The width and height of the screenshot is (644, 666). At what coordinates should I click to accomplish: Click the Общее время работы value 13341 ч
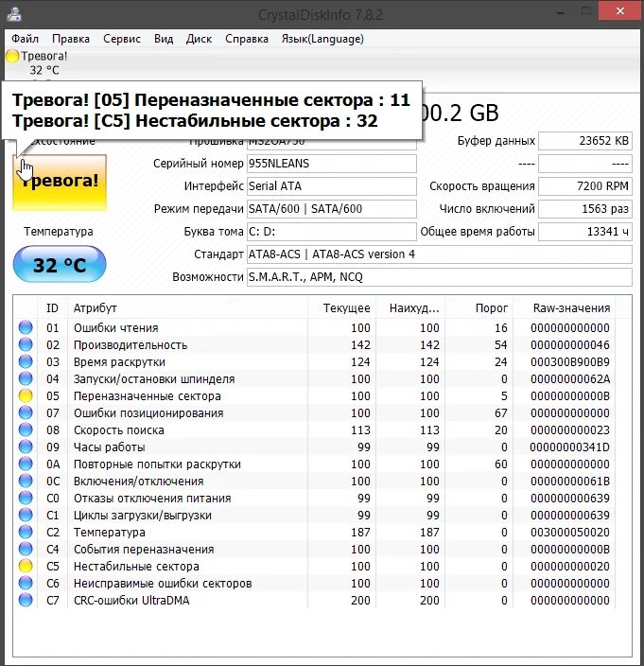point(585,232)
